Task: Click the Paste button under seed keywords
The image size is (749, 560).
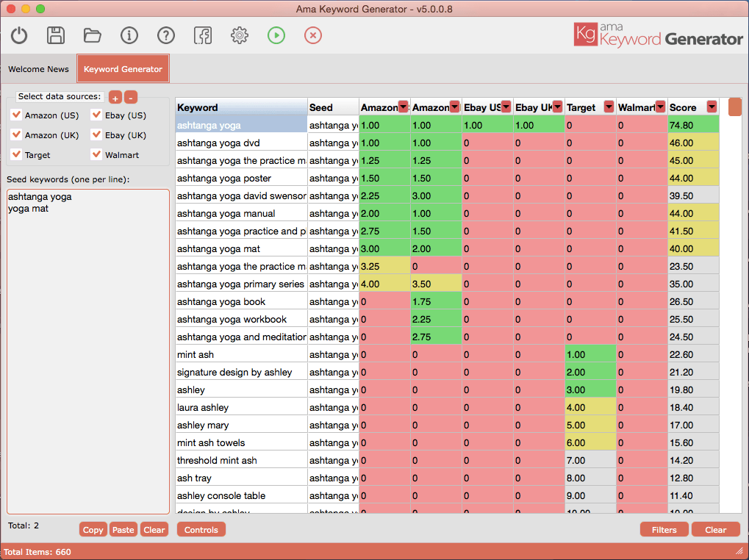Action: [123, 530]
